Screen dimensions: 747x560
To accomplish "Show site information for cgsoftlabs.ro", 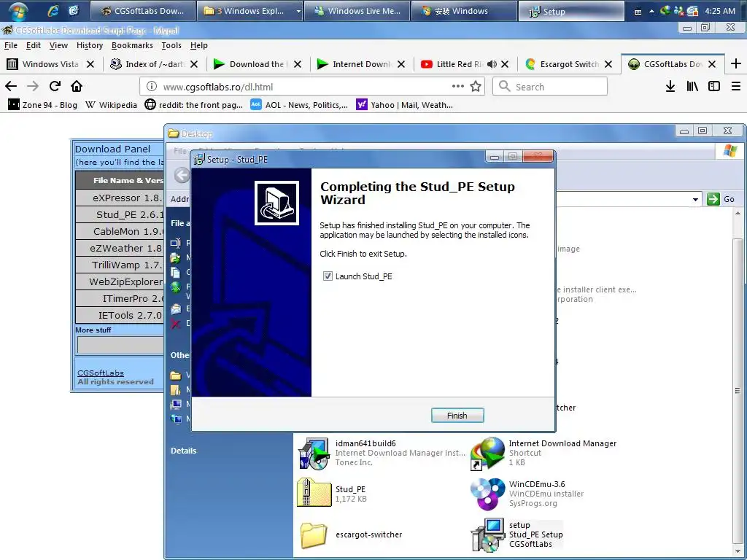I will [152, 87].
